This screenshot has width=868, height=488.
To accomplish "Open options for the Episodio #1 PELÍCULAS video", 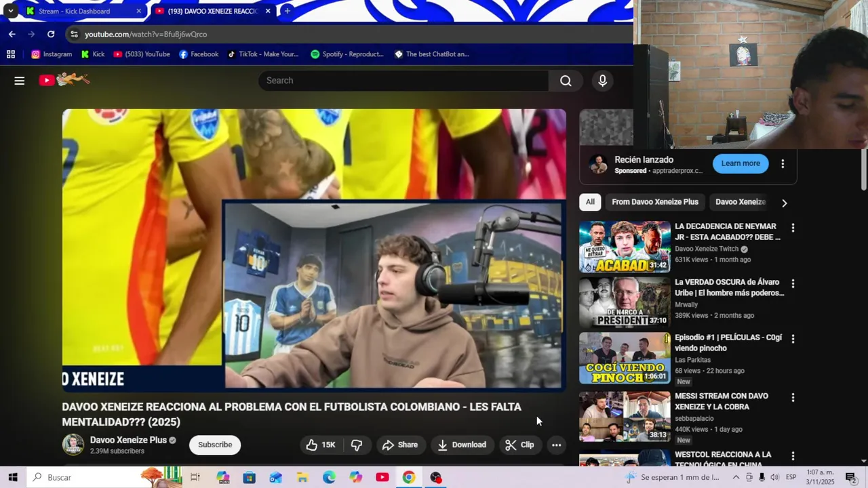I will [793, 339].
